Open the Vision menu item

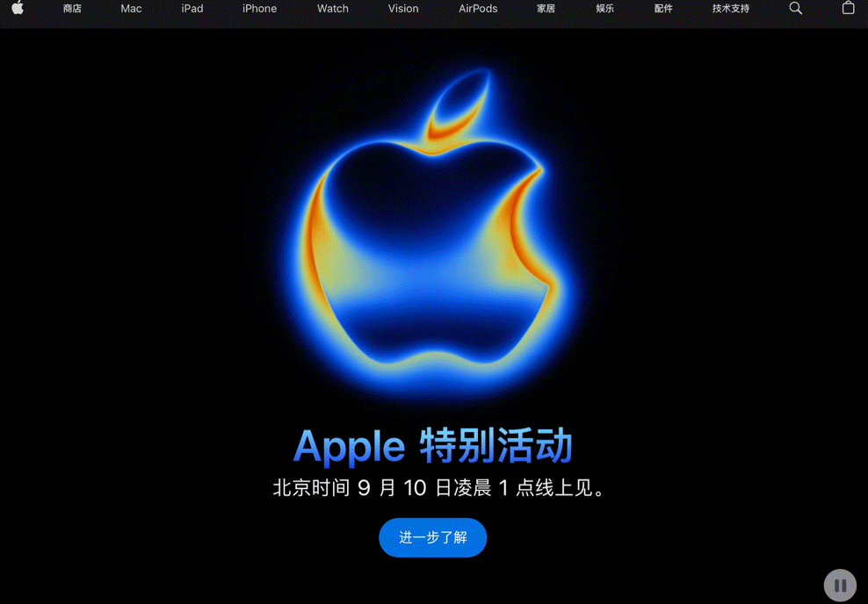pos(403,9)
